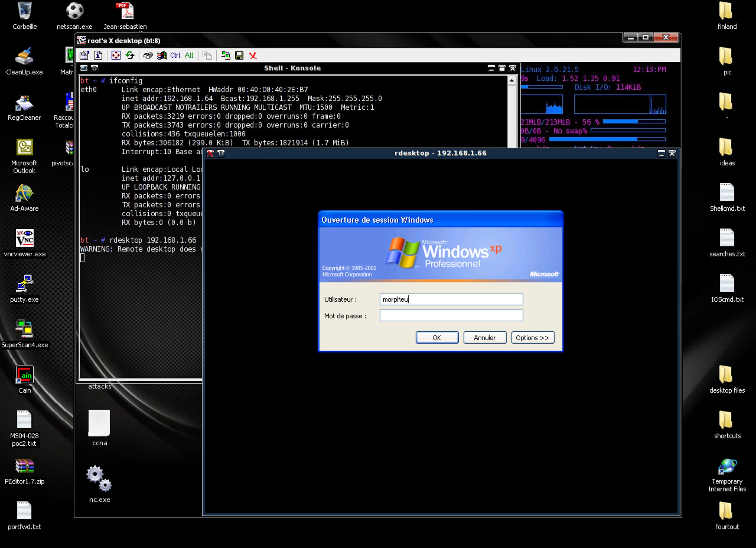
Task: Select SuperScan4.exe desktop icon
Action: click(25, 334)
